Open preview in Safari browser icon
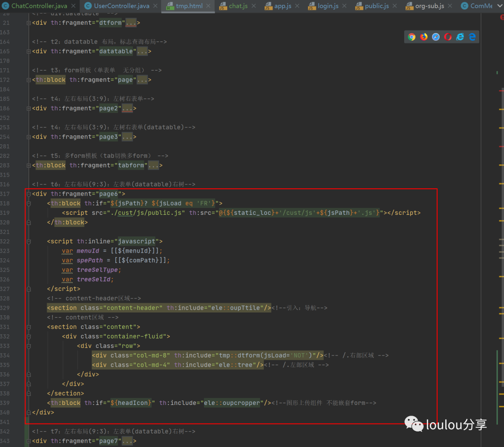 coord(435,37)
